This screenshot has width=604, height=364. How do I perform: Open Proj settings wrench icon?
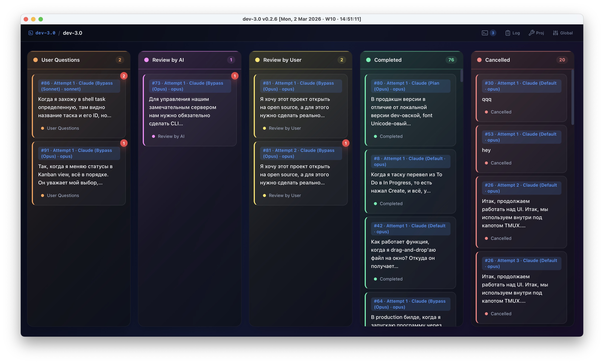(531, 33)
